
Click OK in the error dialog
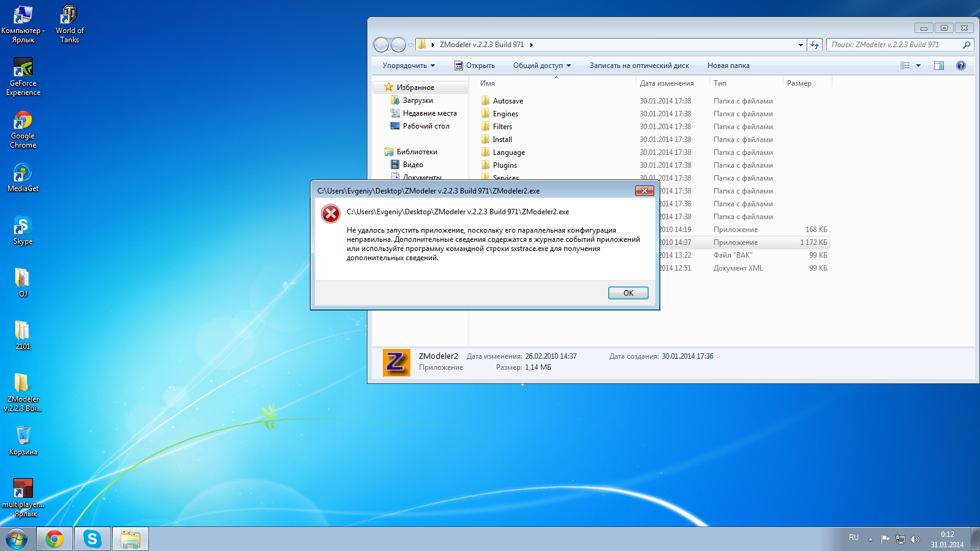coord(628,293)
